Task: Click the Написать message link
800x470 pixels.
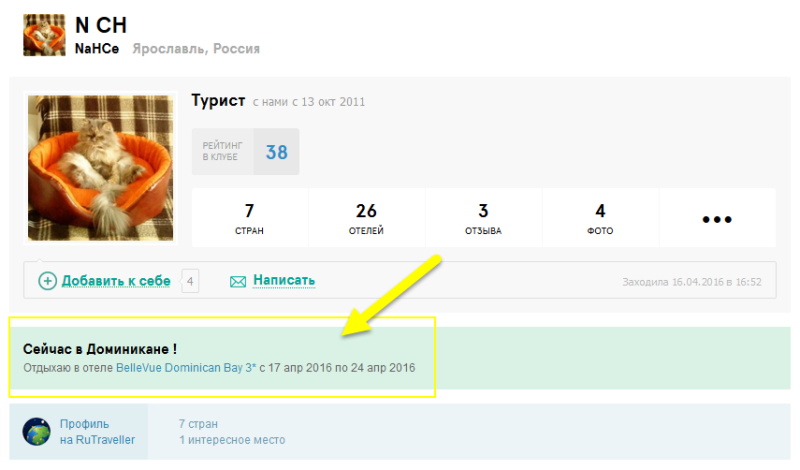Action: coord(284,280)
